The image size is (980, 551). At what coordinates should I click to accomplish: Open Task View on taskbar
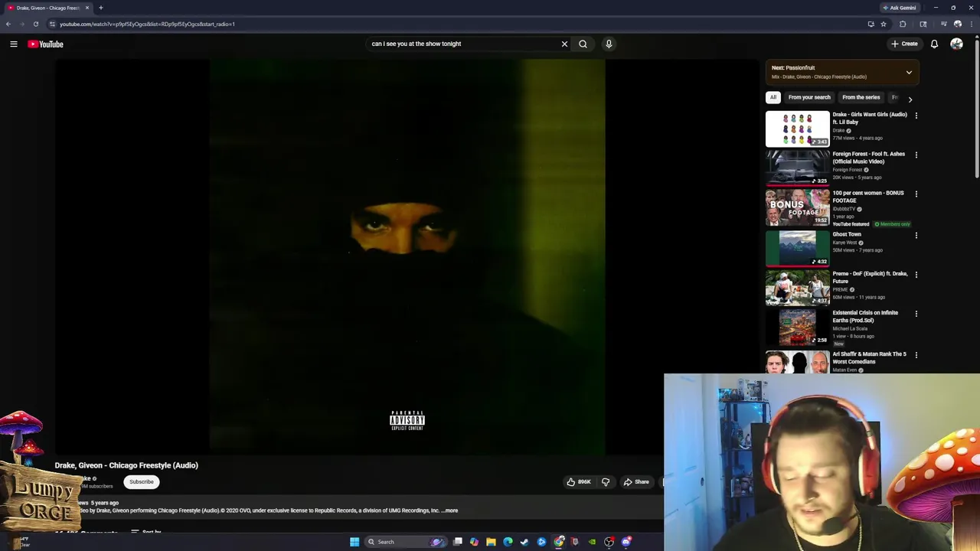pos(457,542)
